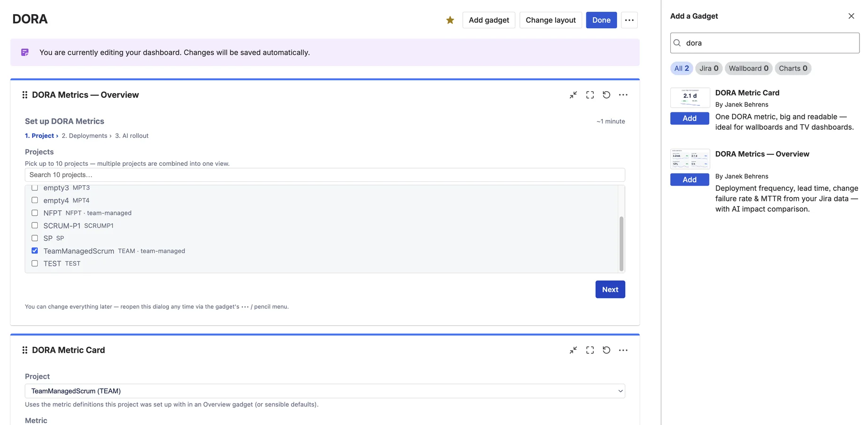
Task: Go to setup step 3. AI rollout
Action: point(132,136)
